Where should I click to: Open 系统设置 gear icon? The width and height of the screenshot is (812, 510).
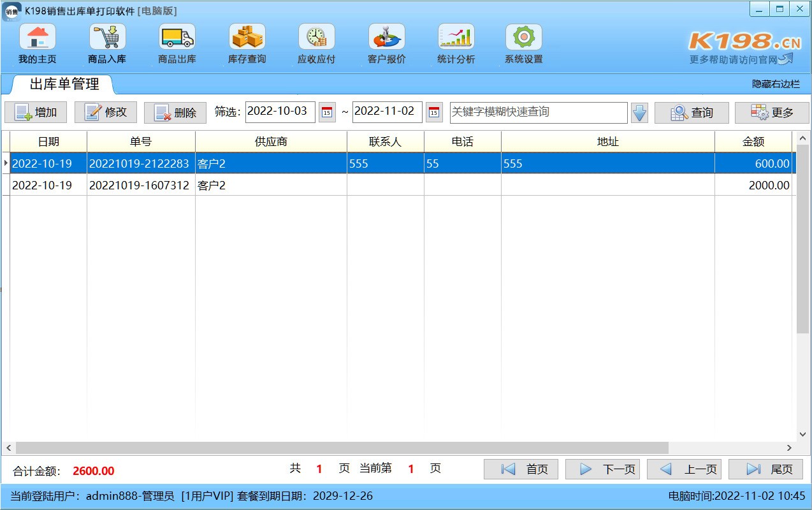pyautogui.click(x=523, y=38)
